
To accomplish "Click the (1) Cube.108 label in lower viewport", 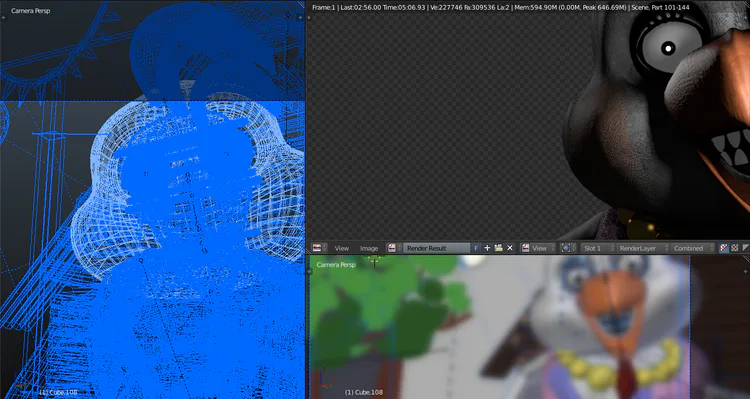I will pyautogui.click(x=364, y=392).
